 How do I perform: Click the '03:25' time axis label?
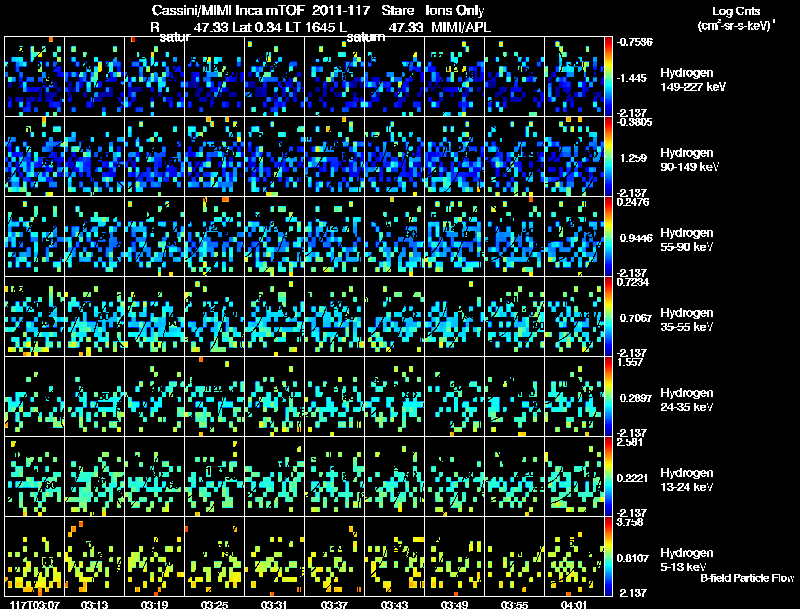214,604
